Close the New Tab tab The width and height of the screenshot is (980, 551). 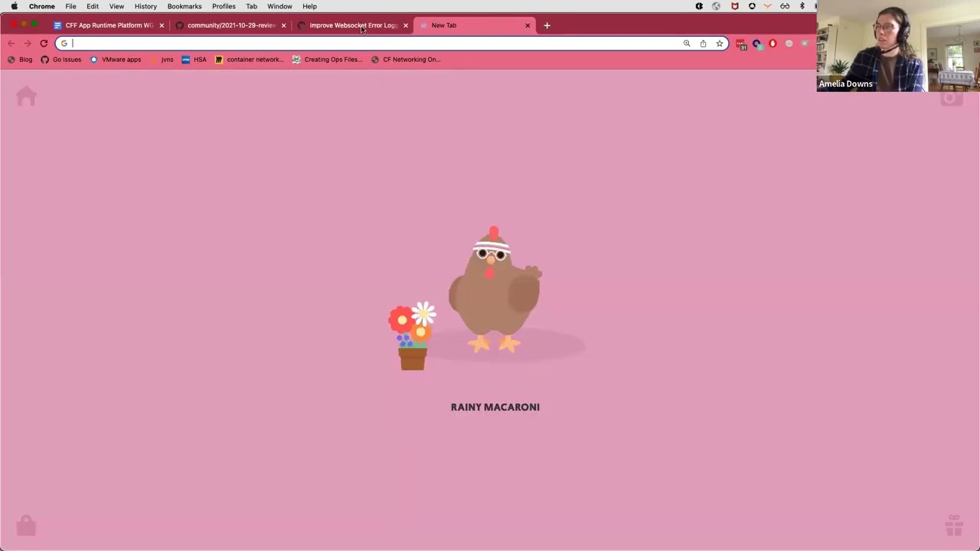click(x=528, y=25)
